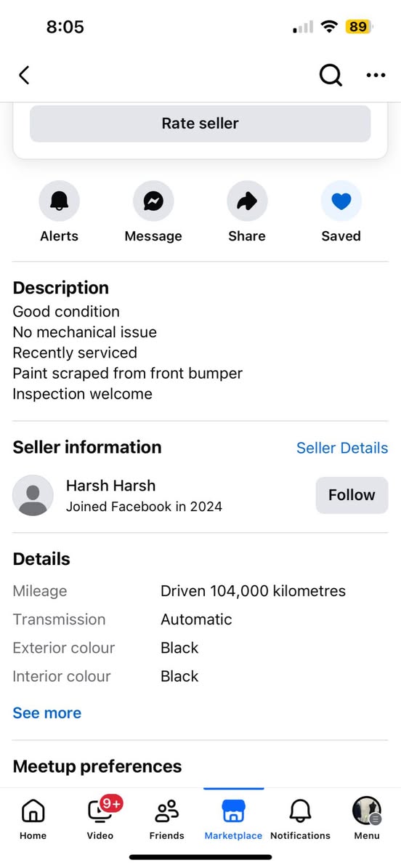Tap the Alerts bell icon
This screenshot has height=868, width=401.
[x=59, y=201]
